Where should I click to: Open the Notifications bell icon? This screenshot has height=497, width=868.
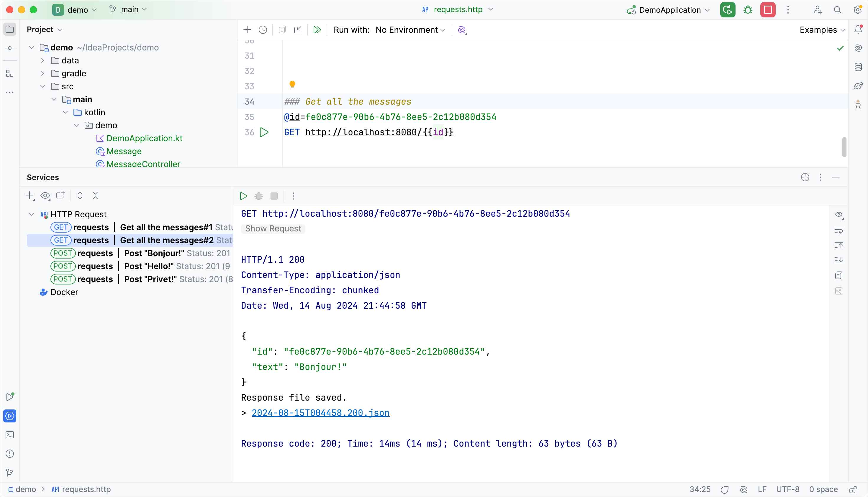point(858,29)
